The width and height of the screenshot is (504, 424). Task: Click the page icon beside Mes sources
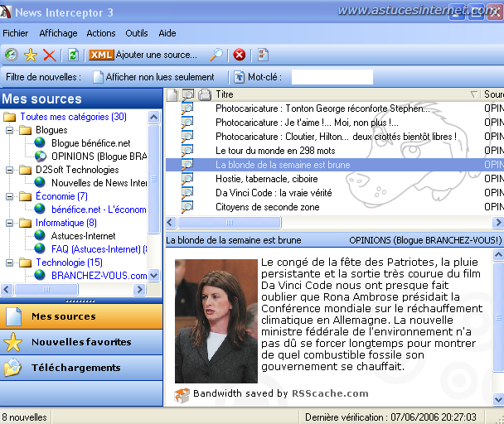14,316
